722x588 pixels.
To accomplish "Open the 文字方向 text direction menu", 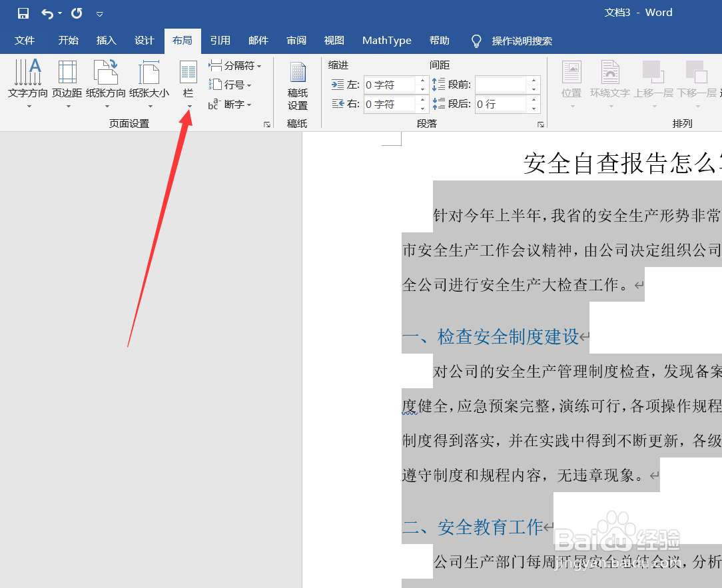I will click(x=28, y=84).
